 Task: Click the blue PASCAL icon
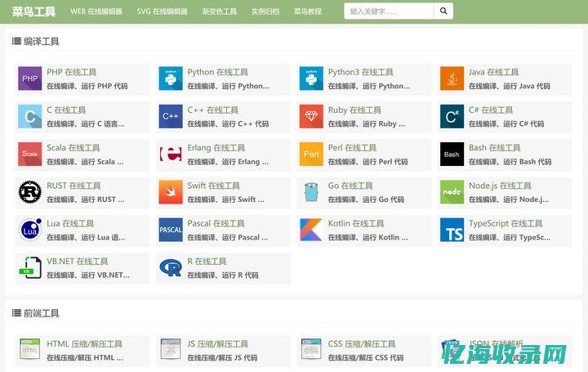coord(171,230)
